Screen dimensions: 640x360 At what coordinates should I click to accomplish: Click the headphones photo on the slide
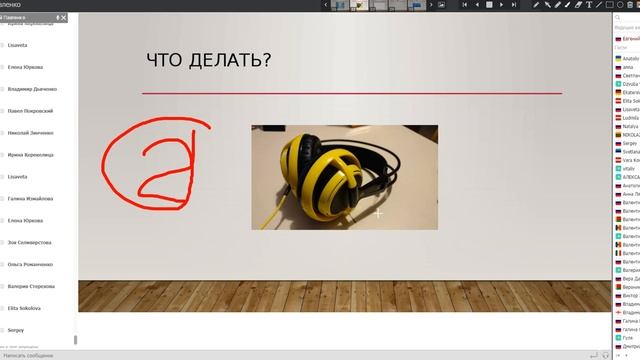(344, 177)
